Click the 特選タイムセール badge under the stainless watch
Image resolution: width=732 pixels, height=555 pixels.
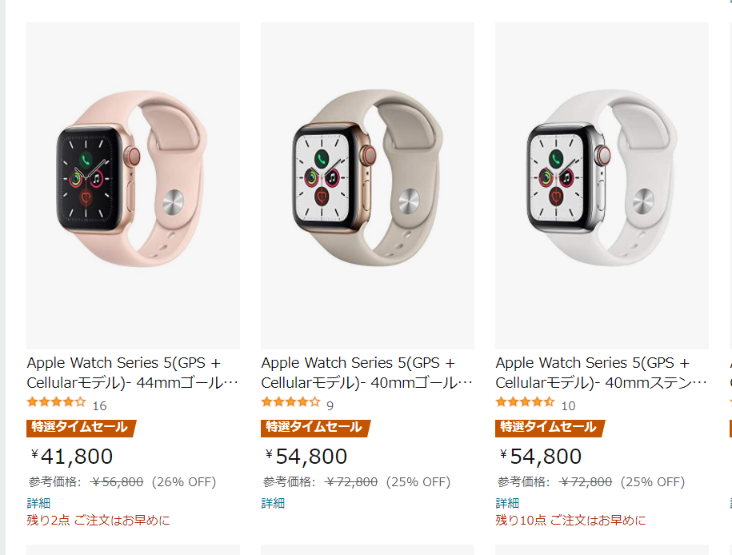tap(549, 428)
